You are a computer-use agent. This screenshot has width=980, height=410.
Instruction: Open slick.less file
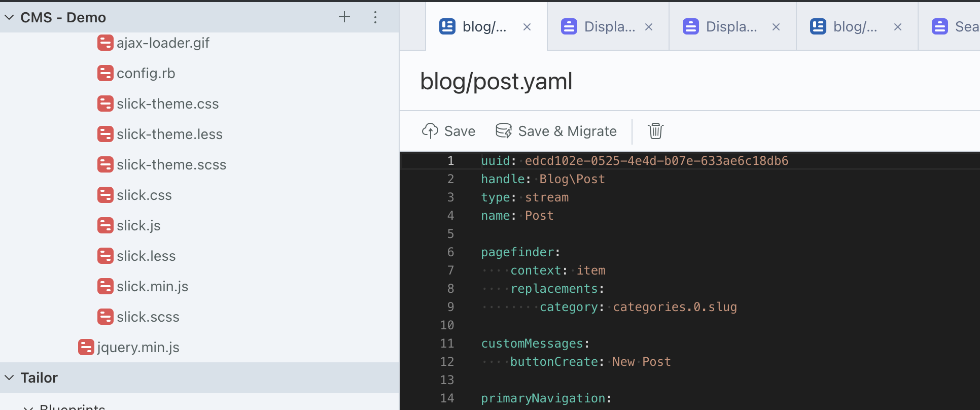146,256
